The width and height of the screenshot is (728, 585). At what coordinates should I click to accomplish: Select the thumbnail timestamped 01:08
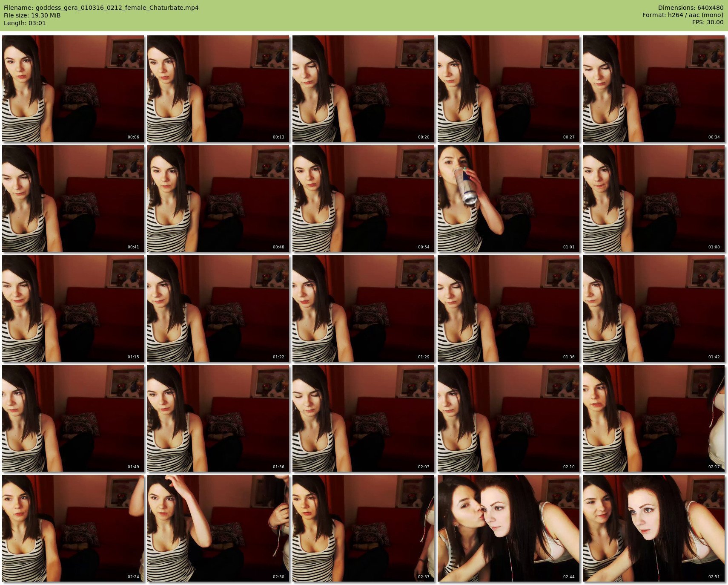click(654, 199)
